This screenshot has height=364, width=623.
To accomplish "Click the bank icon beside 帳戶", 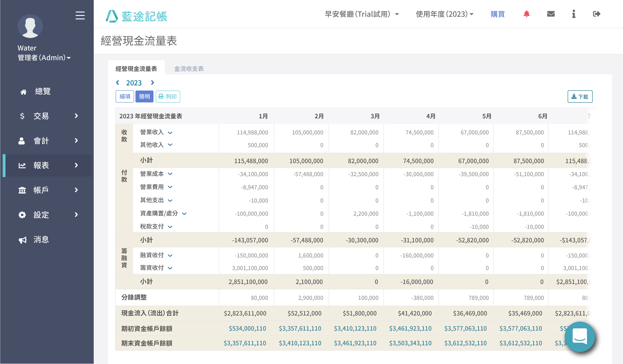I will [x=22, y=190].
